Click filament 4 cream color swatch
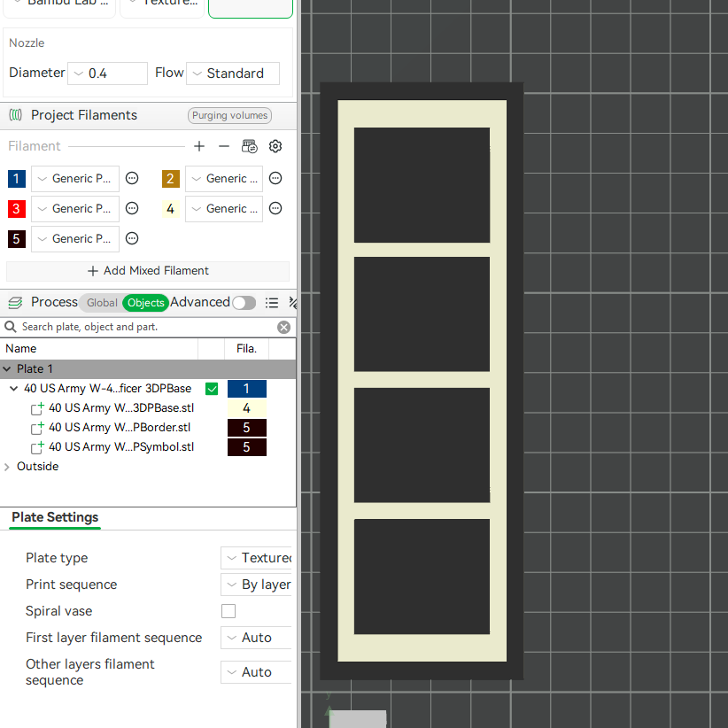Screen dimensions: 728x728 pos(170,209)
